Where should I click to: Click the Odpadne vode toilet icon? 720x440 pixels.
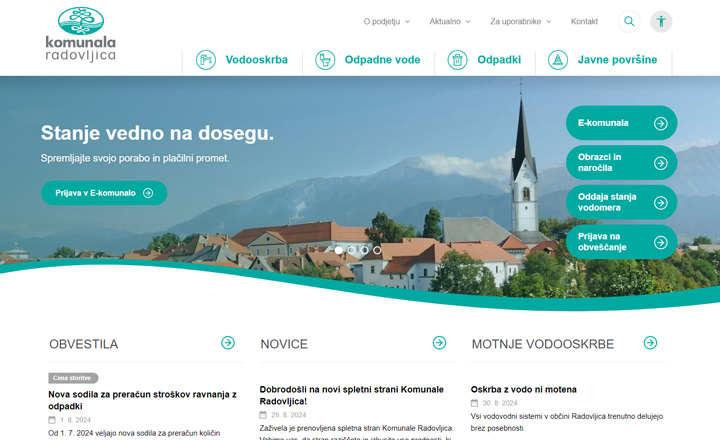coord(325,60)
